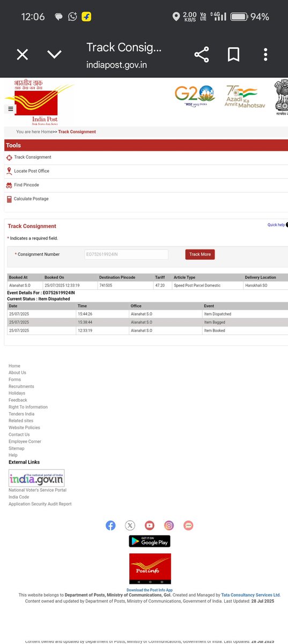Select the Item Booked event cell
The height and width of the screenshot is (644, 288).
point(245,331)
